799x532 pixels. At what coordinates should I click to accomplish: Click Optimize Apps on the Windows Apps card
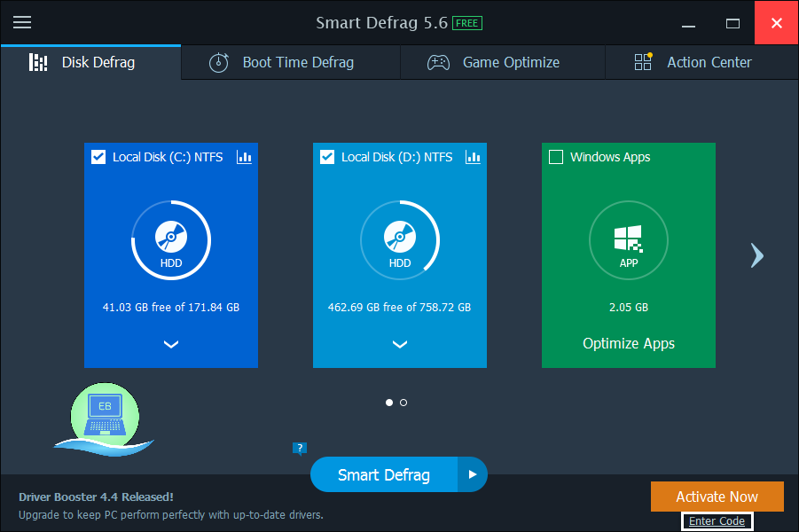629,343
